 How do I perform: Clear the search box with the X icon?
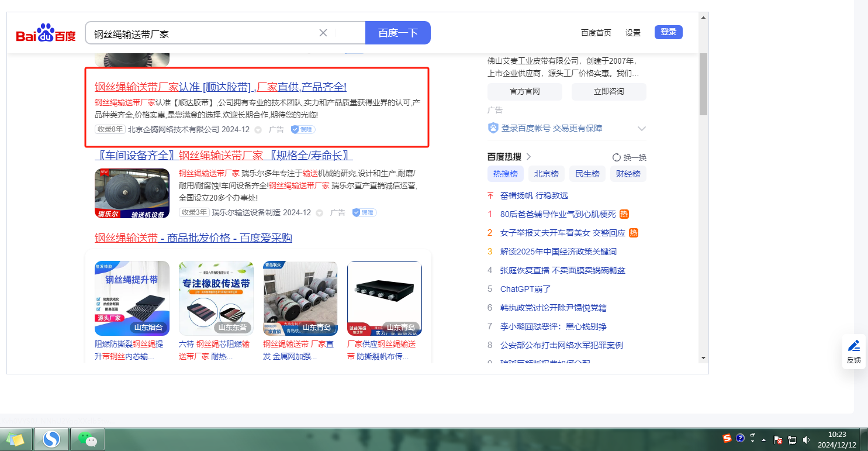(x=323, y=33)
